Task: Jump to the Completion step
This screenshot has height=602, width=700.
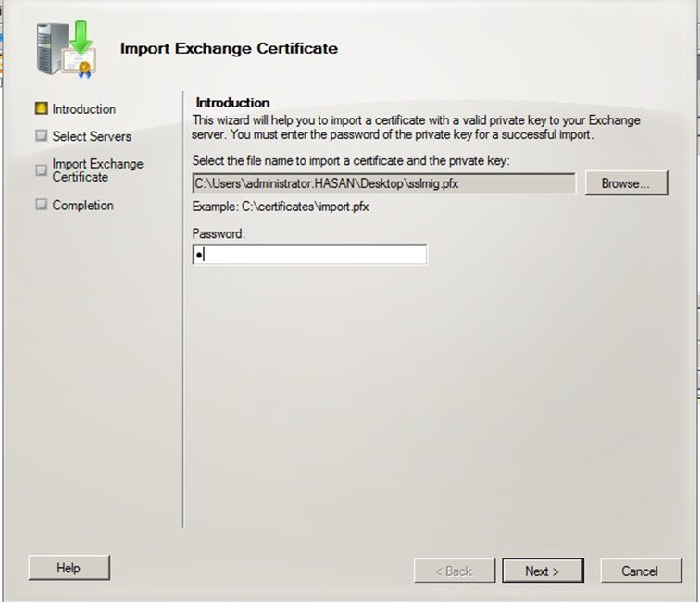Action: pos(83,205)
